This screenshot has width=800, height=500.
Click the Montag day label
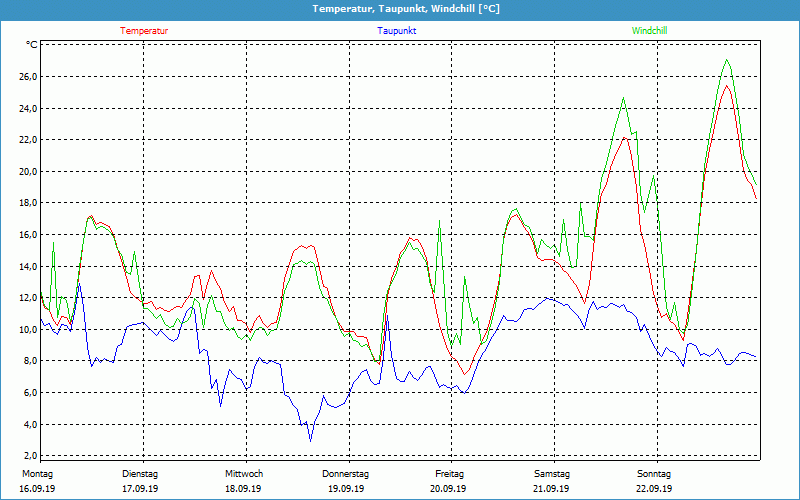37,474
